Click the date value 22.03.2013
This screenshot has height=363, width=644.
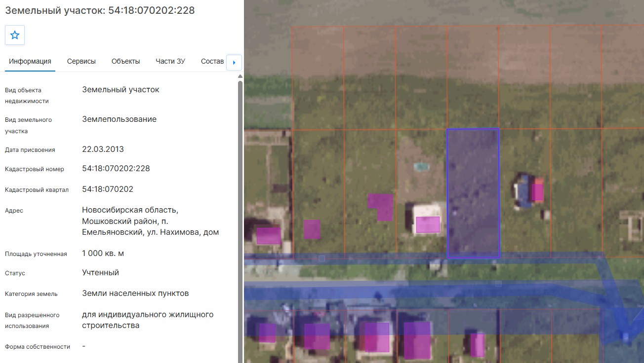(x=103, y=149)
